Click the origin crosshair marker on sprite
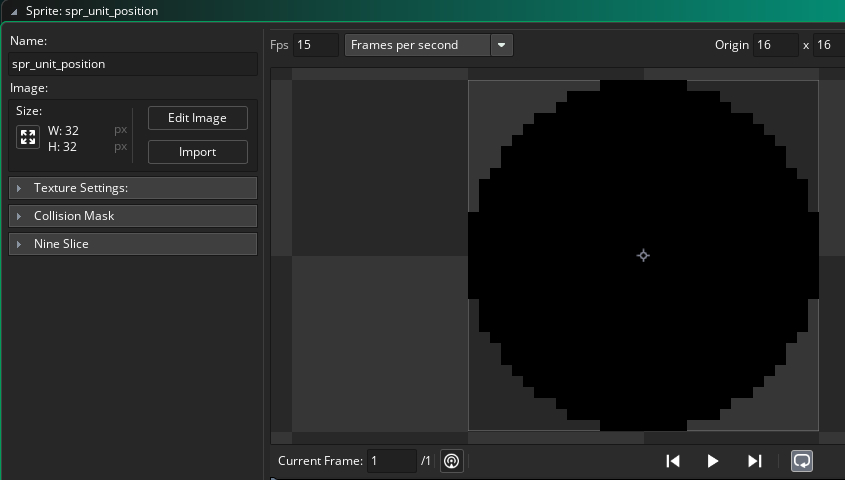This screenshot has height=480, width=845. (643, 255)
